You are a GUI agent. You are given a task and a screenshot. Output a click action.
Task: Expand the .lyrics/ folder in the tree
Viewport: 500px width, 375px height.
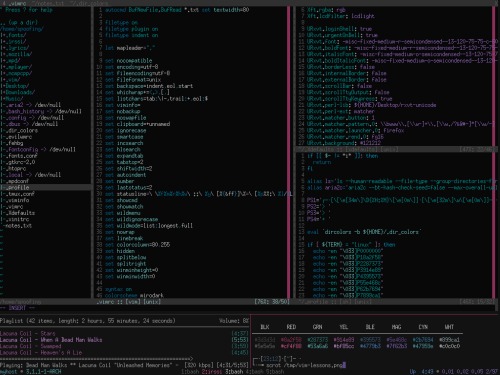16,48
